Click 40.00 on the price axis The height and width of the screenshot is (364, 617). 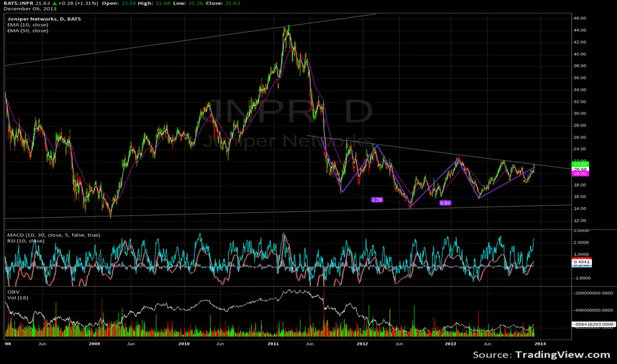pos(580,54)
